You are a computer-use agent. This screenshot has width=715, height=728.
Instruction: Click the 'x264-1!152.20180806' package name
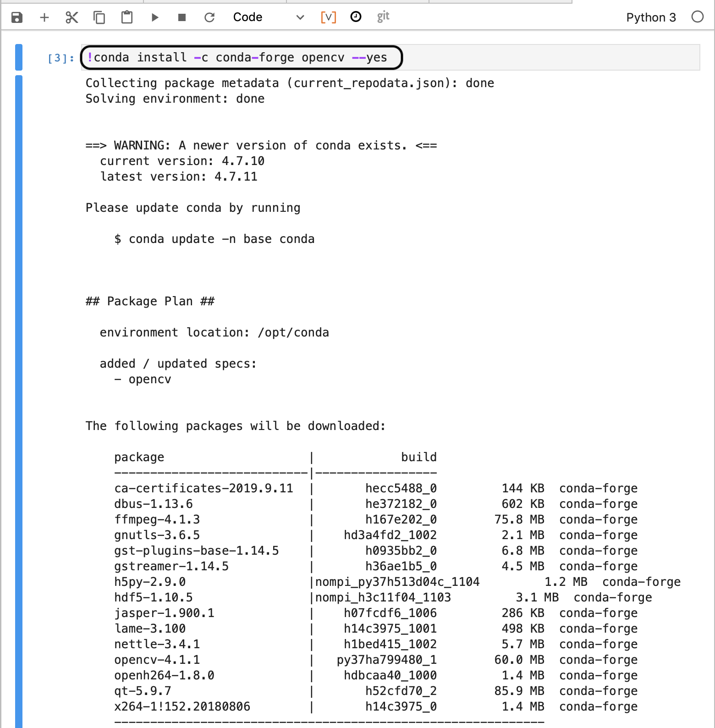pyautogui.click(x=182, y=706)
